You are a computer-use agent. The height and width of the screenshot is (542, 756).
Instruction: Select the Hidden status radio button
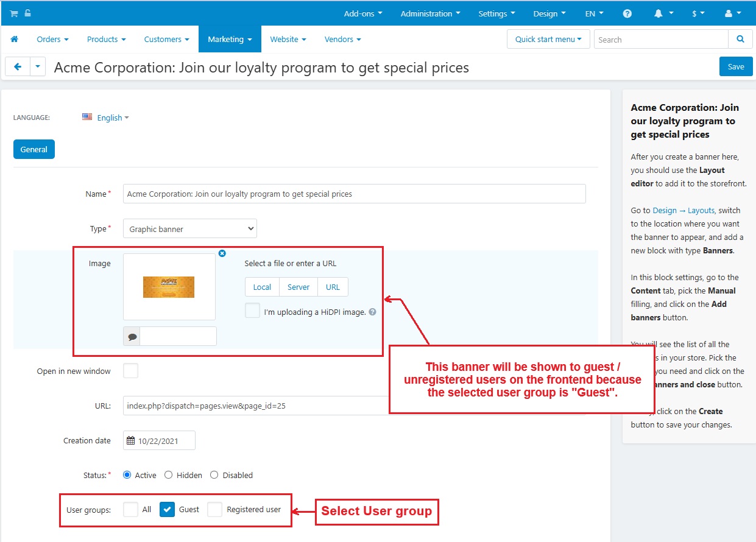(x=169, y=475)
